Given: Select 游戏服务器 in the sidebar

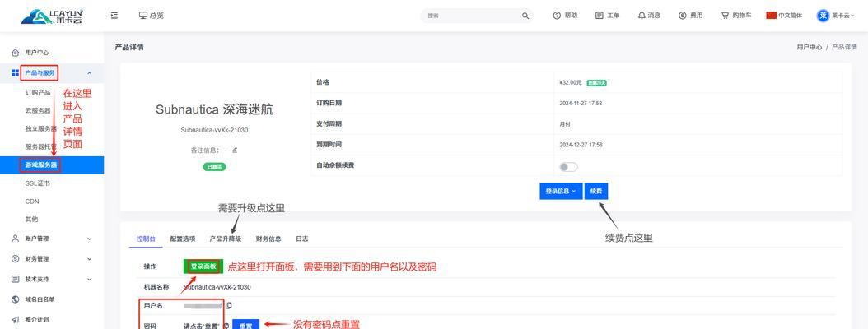Looking at the screenshot, I should coord(52,164).
